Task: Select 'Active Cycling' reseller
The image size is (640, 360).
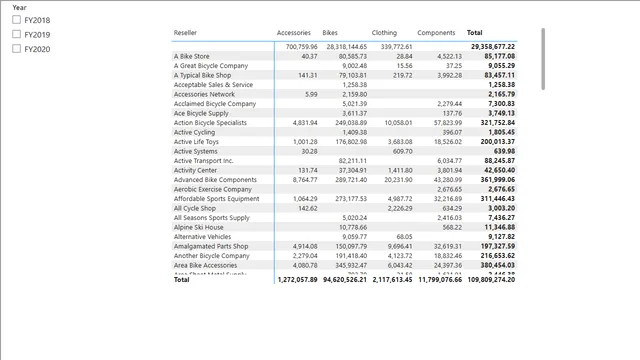Action: click(x=194, y=132)
